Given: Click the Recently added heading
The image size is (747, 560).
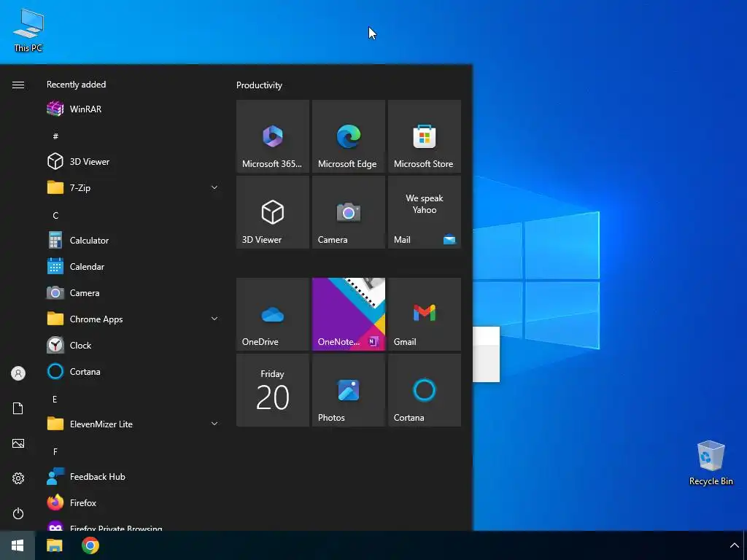Looking at the screenshot, I should (76, 85).
